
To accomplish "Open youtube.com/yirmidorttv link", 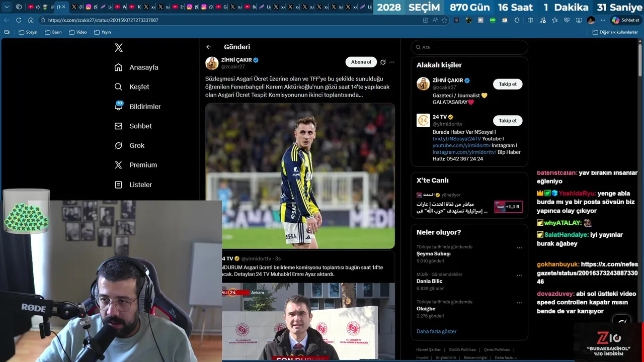I will [x=461, y=145].
